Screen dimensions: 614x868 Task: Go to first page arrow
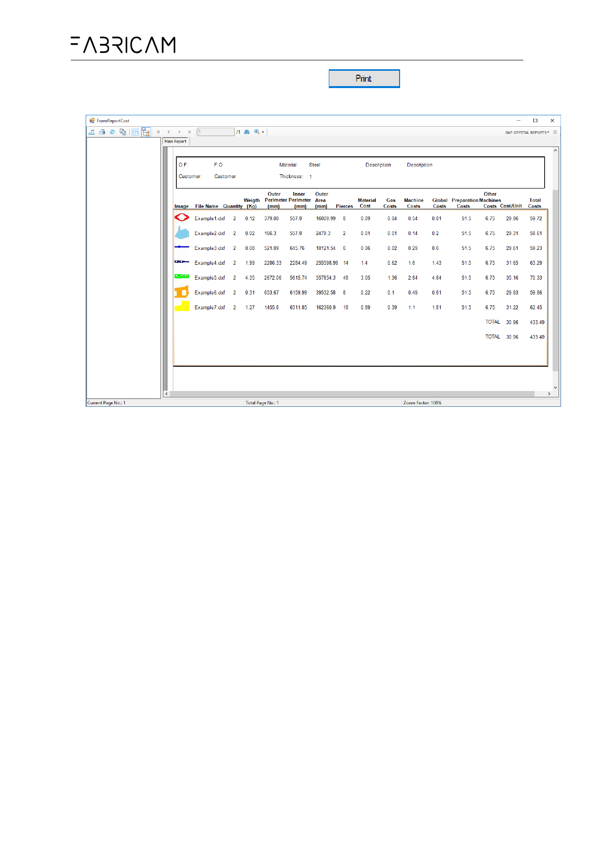point(158,132)
